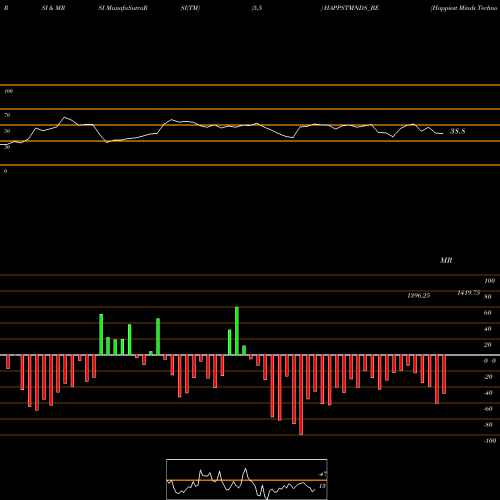The height and width of the screenshot is (500, 500).
Task: Click the 80 label on MR axis
Action: pos(488,297)
